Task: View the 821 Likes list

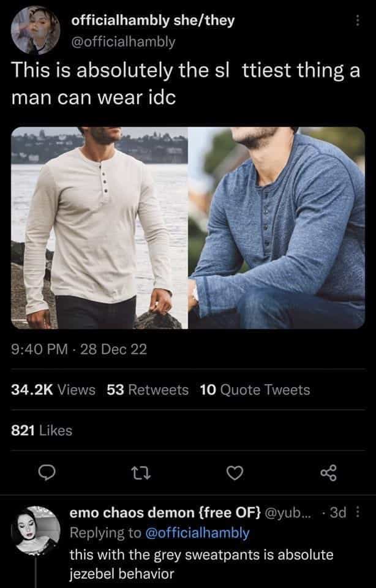Action: tap(42, 431)
